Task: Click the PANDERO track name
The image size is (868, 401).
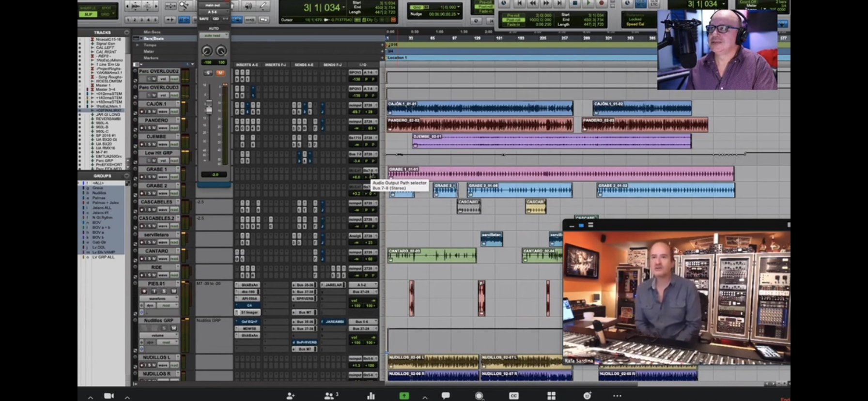Action: pyautogui.click(x=156, y=121)
